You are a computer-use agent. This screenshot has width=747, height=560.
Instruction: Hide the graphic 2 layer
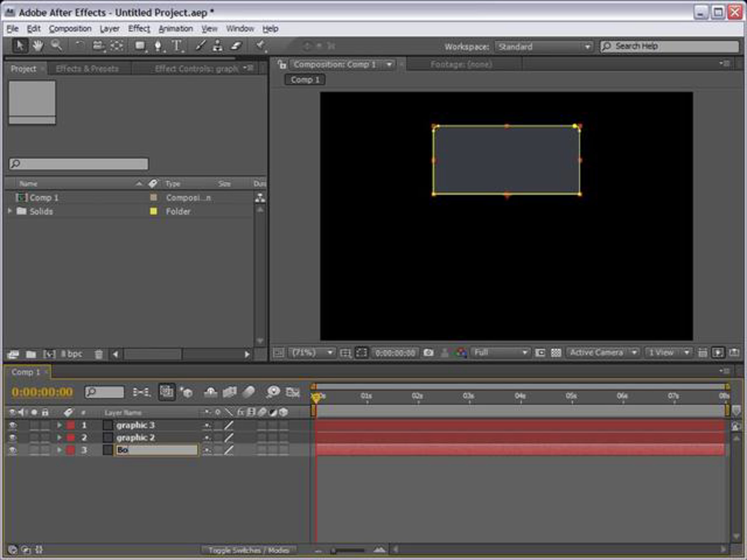click(x=12, y=438)
